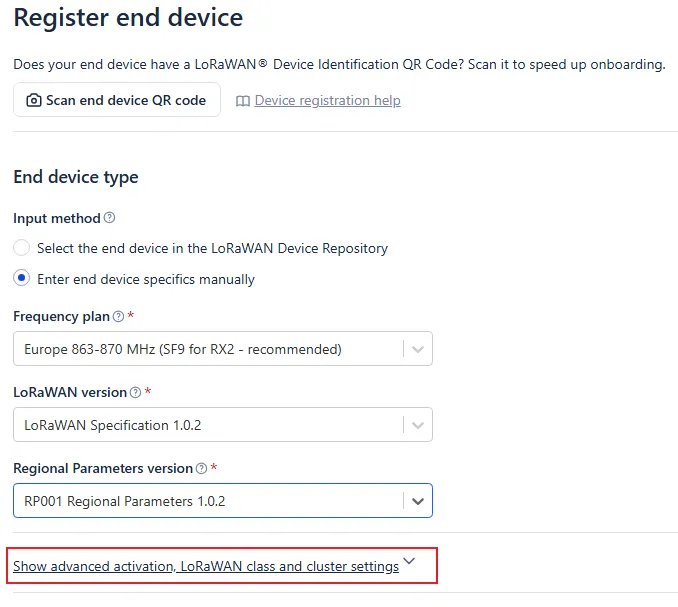The image size is (678, 607).
Task: Expand the LoRaWAN version dropdown arrow
Action: pyautogui.click(x=418, y=425)
